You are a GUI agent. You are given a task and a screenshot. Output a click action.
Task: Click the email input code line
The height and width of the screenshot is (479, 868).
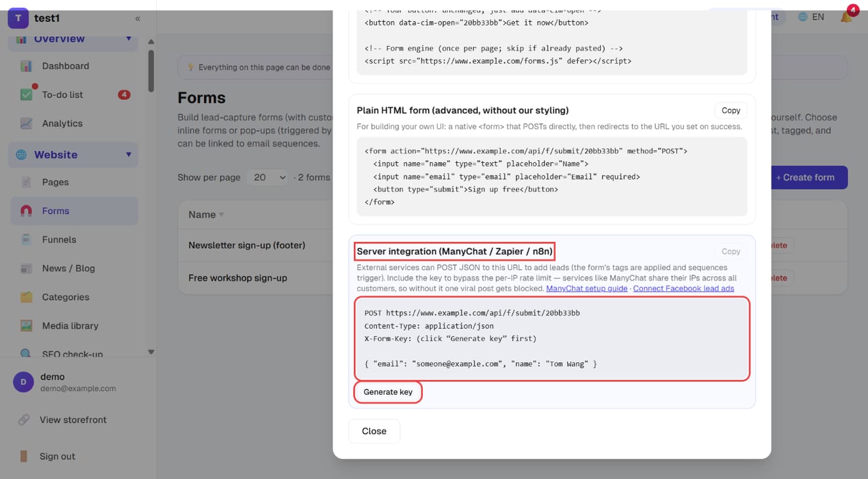point(506,177)
